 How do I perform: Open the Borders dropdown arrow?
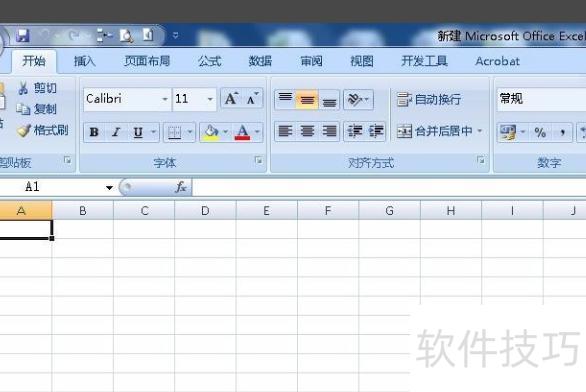[190, 132]
